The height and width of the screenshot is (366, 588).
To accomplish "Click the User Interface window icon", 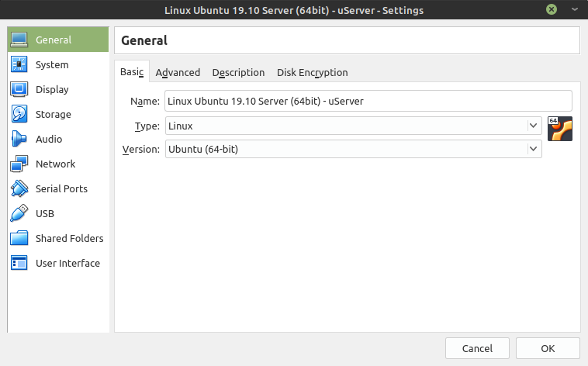I will click(x=19, y=263).
